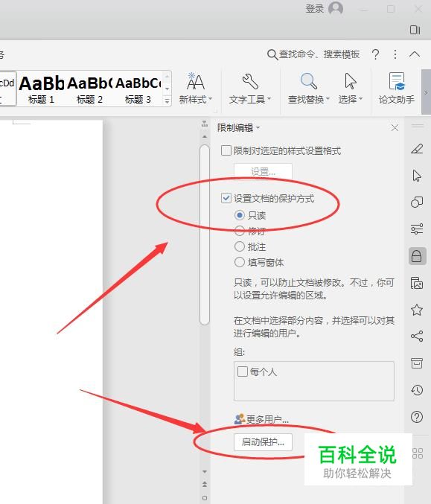Expand ribbon right overflow arrow
Image resolution: width=431 pixels, height=504 pixels.
coord(427,92)
